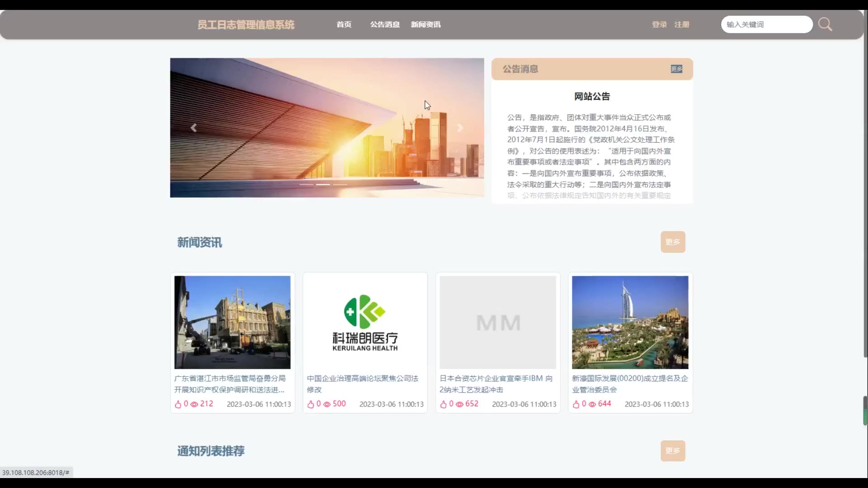Like the Guangdong Zhanjiang news article
This screenshot has width=868, height=488.
178,404
